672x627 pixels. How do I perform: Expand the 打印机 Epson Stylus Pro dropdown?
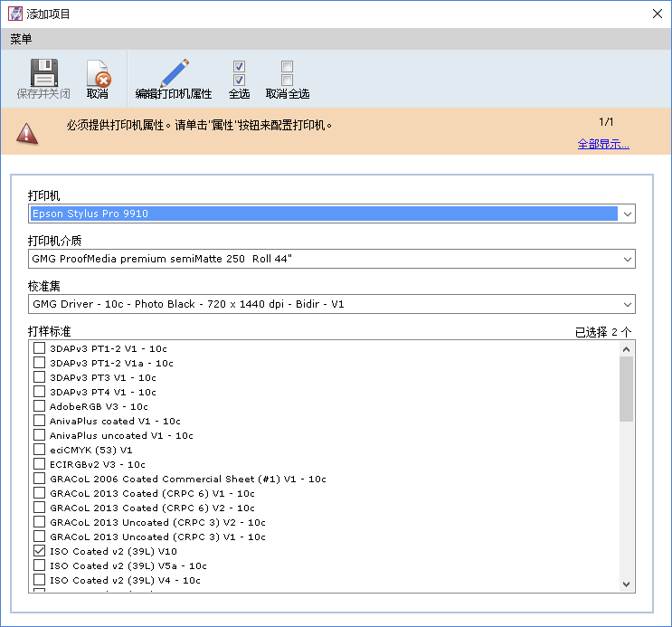pos(628,214)
